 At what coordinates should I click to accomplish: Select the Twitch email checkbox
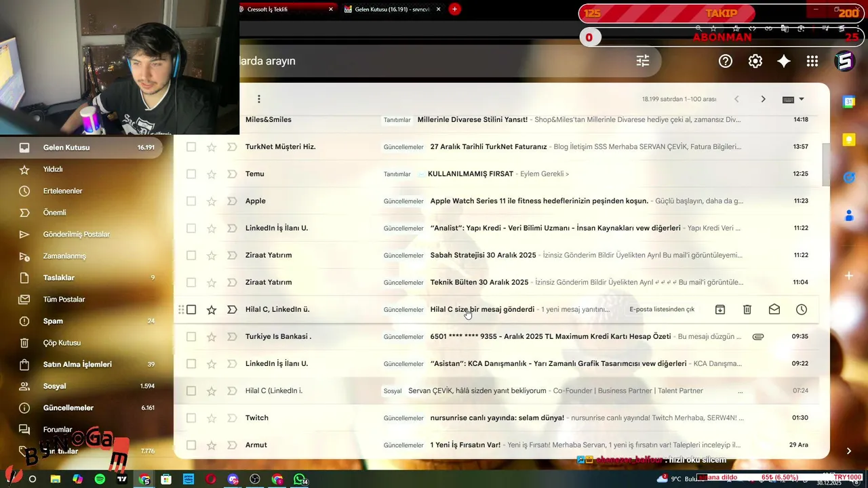(x=191, y=418)
